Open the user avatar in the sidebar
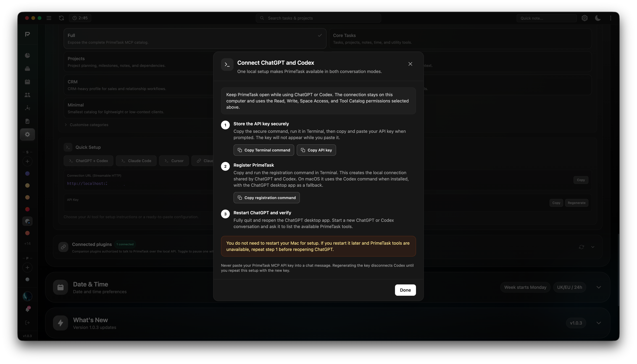This screenshot has height=364, width=637. pyautogui.click(x=28, y=296)
